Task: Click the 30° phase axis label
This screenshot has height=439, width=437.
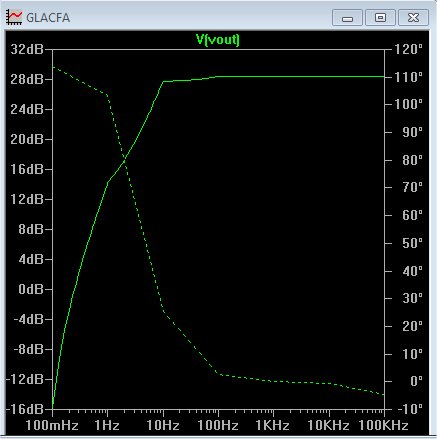Action: pos(413,298)
